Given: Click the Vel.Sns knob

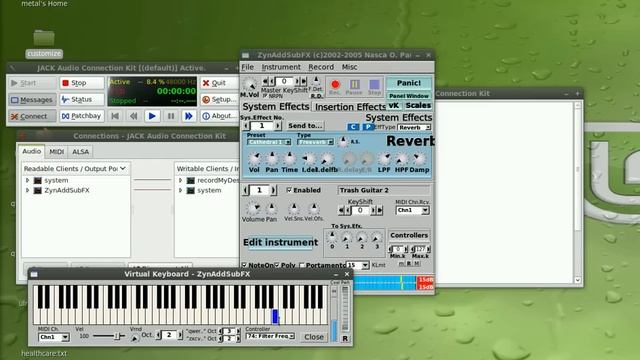Looking at the screenshot, I should coord(293,209).
